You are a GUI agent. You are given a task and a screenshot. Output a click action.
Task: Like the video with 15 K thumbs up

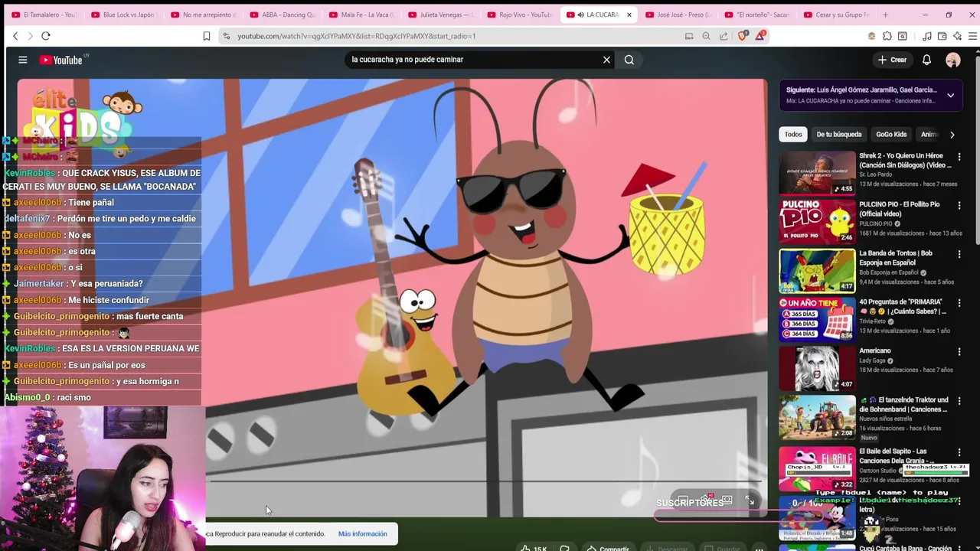(534, 548)
